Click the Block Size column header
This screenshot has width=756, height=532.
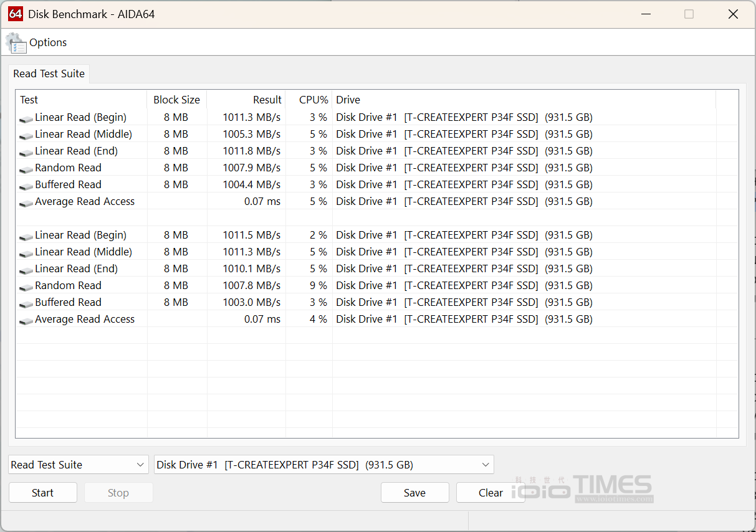coord(176,100)
